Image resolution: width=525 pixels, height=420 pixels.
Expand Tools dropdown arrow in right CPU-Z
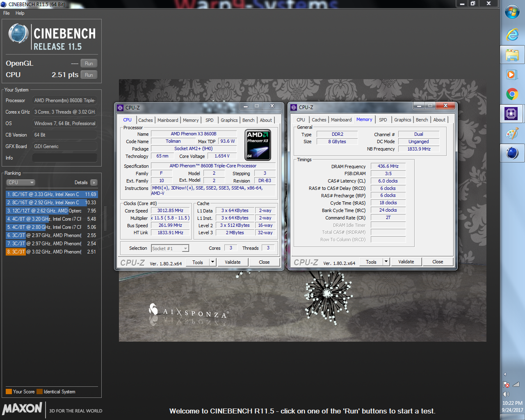click(x=386, y=262)
